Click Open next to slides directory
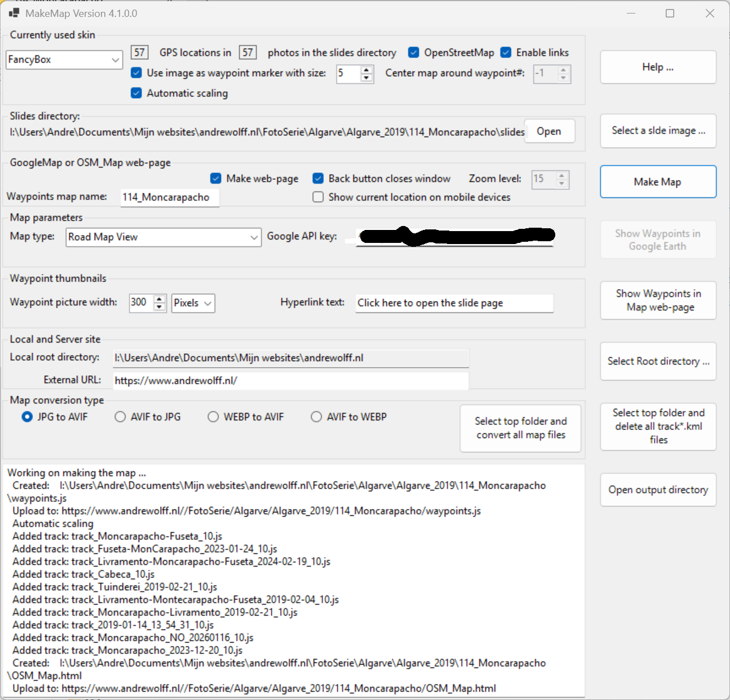 pyautogui.click(x=549, y=131)
